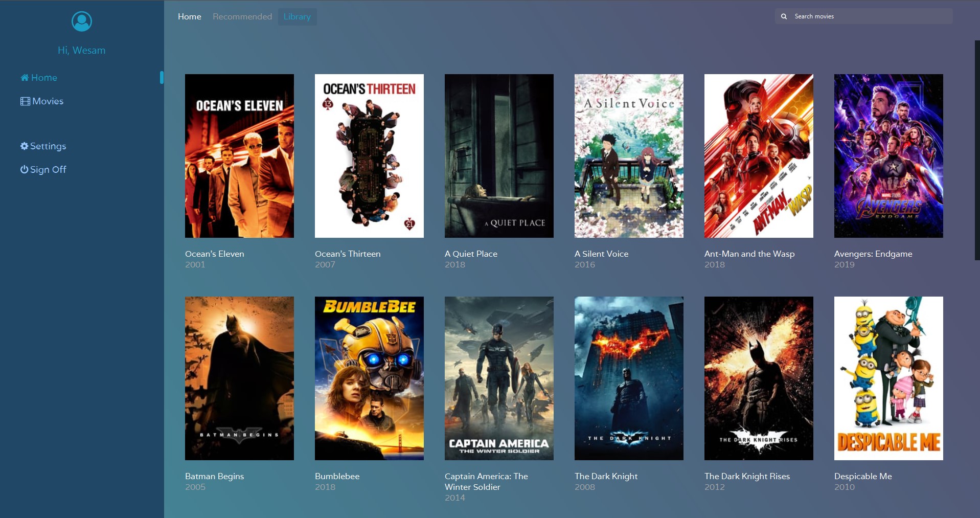The image size is (980, 518).
Task: Click the Ocean's Eleven title text
Action: tap(215, 254)
